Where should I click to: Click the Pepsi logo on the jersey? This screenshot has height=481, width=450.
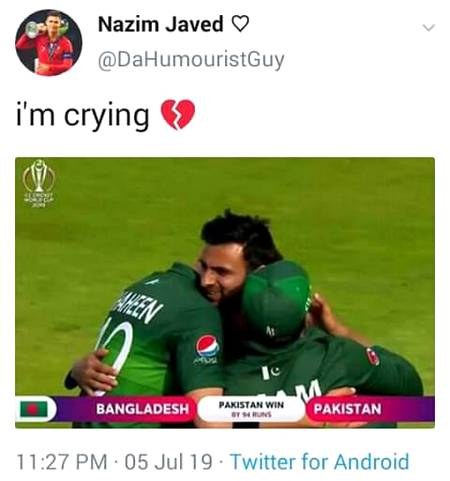[x=207, y=347]
